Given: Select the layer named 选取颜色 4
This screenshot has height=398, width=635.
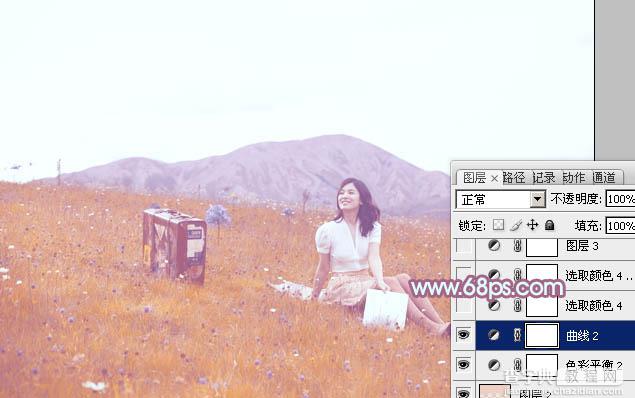Looking at the screenshot, I should [x=593, y=305].
